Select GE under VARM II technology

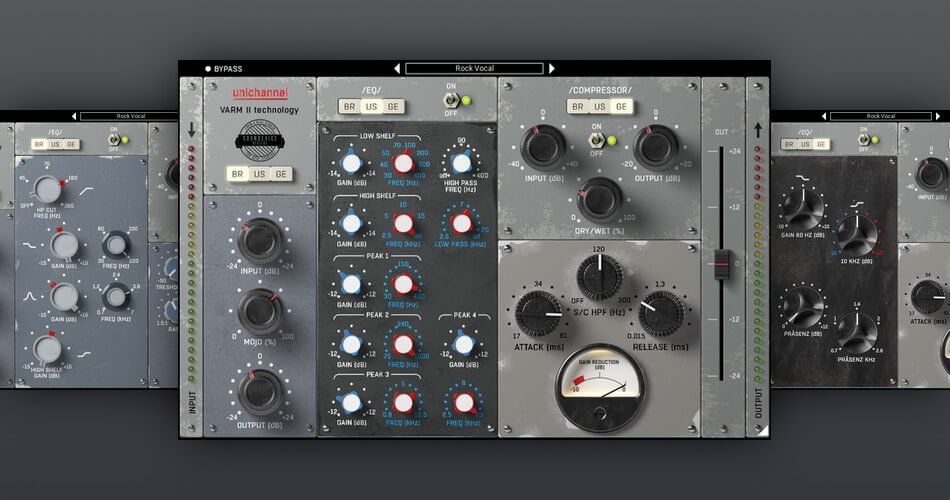pos(281,174)
